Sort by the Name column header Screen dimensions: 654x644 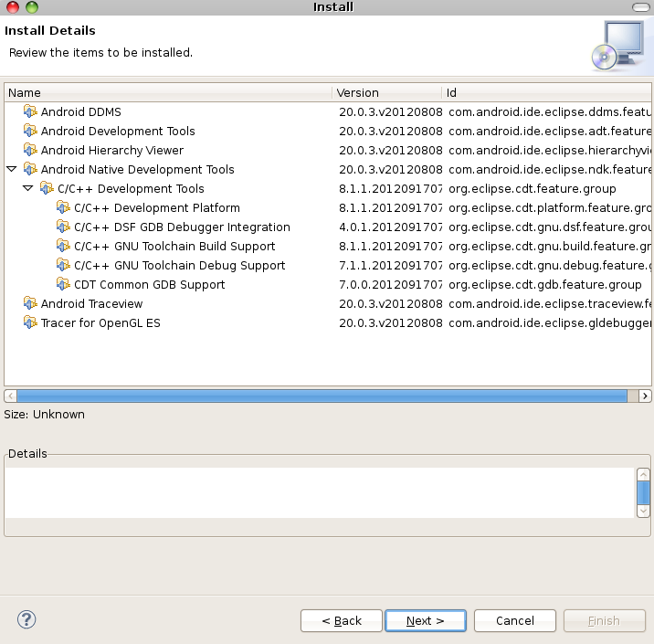168,92
